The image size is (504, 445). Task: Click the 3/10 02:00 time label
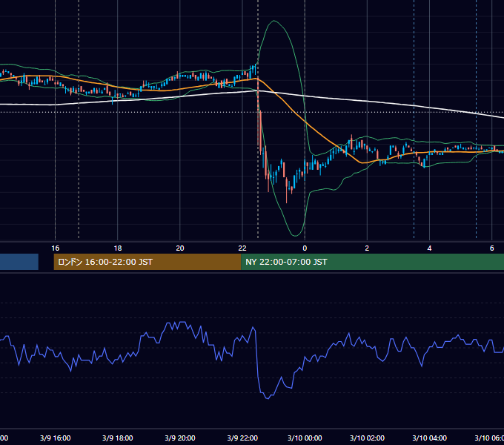point(367,438)
